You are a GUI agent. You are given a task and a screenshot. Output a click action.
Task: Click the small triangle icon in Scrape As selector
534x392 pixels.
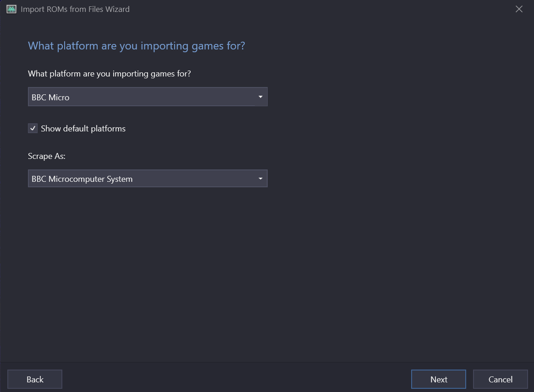tap(260, 179)
